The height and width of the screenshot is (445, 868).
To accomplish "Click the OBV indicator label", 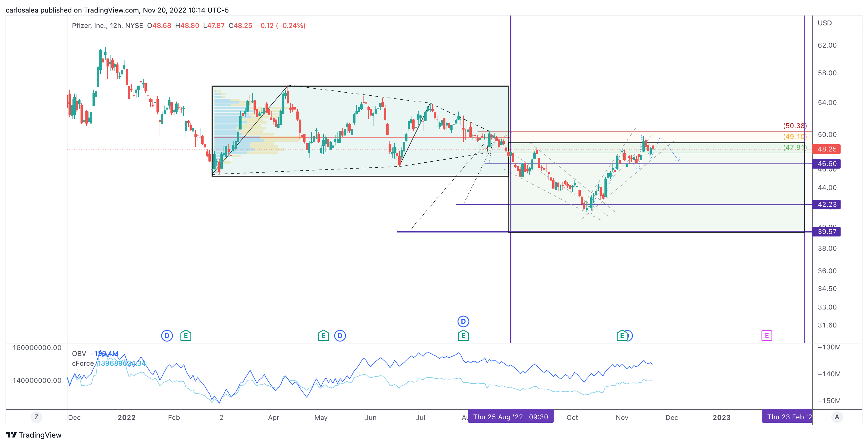I will click(x=79, y=354).
